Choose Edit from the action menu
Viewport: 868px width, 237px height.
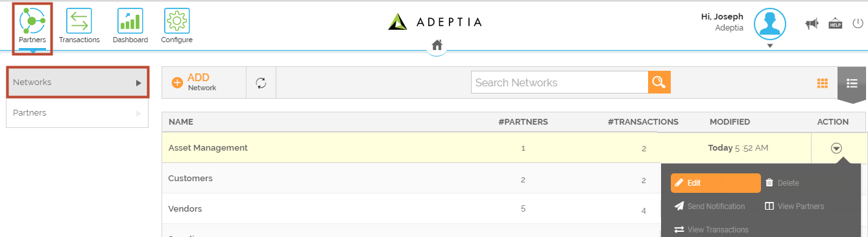[x=716, y=183]
